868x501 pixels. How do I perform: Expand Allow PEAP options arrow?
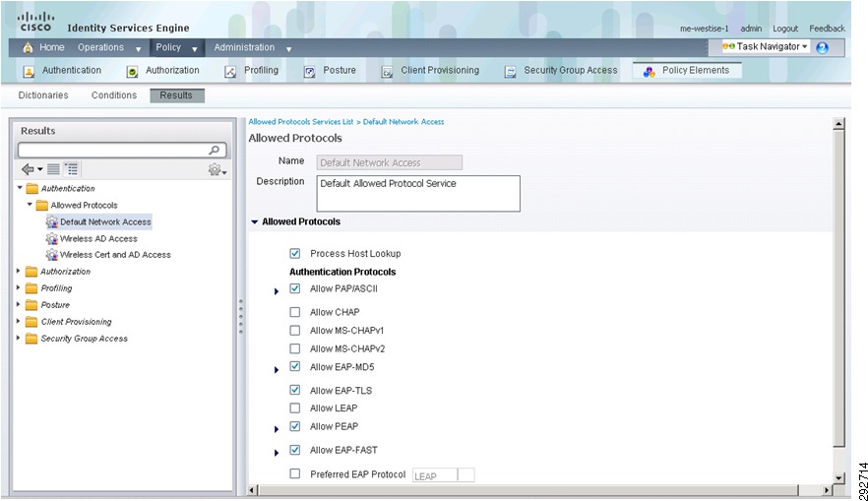click(277, 429)
